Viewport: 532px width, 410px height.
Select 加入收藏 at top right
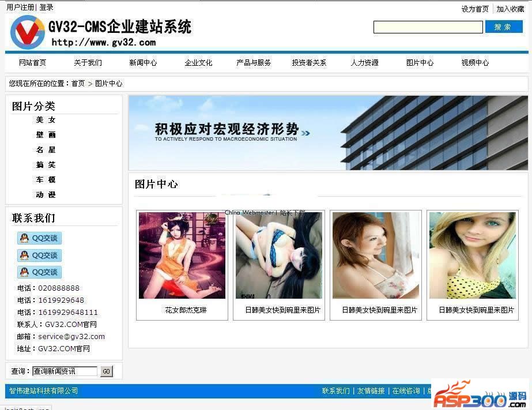(510, 9)
